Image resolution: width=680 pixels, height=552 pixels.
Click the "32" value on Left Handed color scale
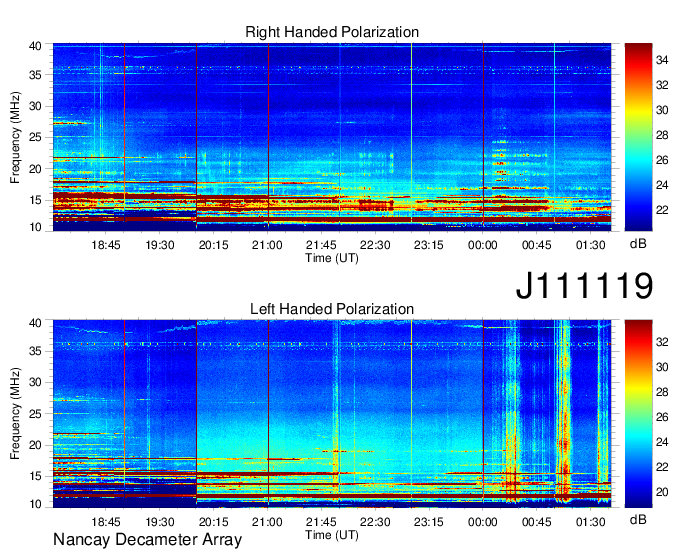click(662, 342)
